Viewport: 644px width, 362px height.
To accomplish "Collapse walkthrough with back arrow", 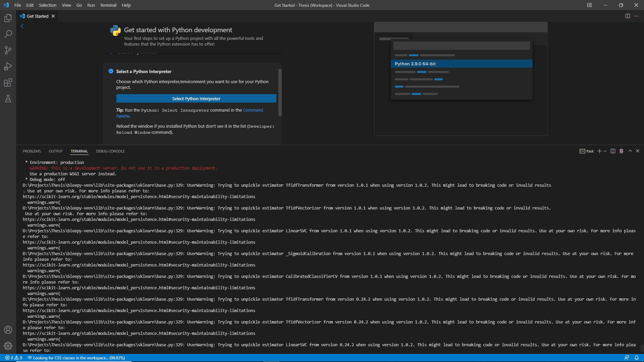I will pos(22,26).
